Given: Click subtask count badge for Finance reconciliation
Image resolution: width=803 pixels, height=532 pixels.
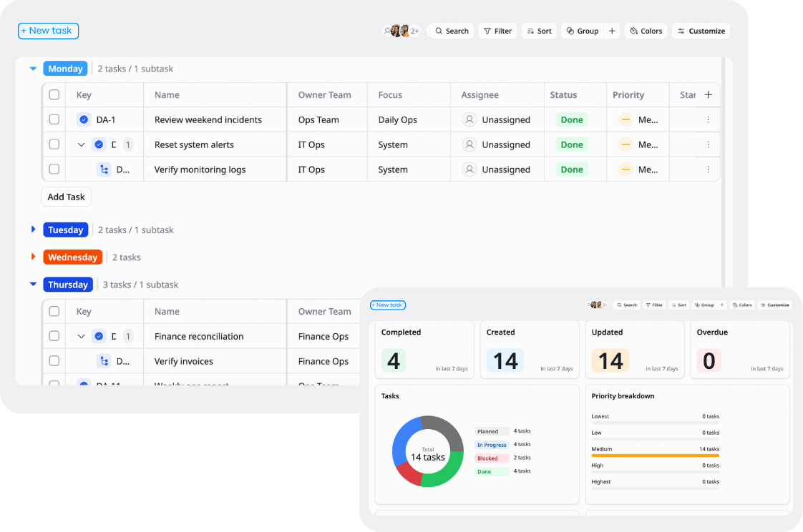Looking at the screenshot, I should coord(128,336).
